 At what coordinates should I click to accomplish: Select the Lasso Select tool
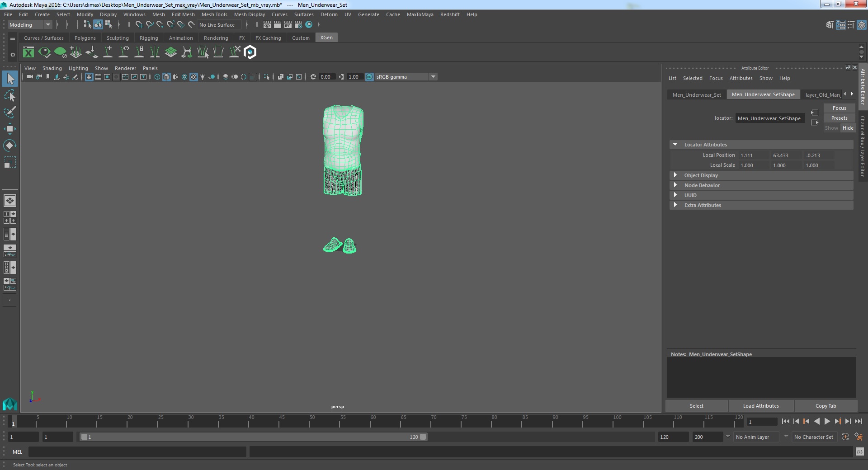point(10,95)
